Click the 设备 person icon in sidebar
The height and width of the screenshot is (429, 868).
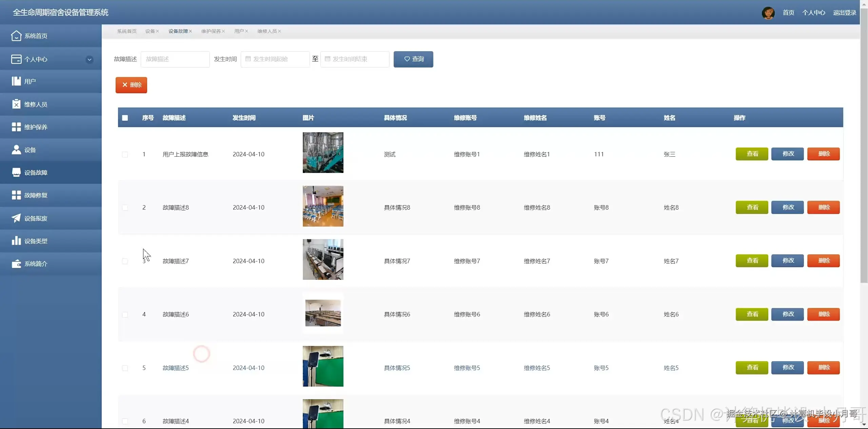(x=16, y=150)
